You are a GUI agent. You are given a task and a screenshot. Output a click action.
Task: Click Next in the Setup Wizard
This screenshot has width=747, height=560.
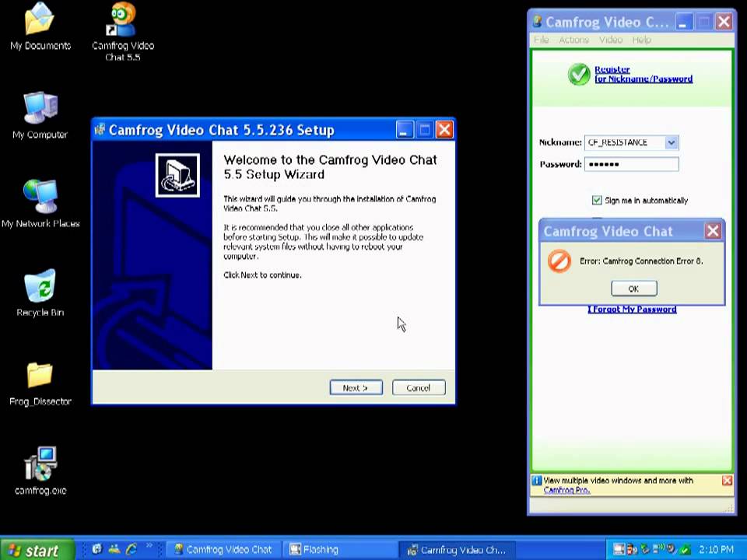click(356, 387)
